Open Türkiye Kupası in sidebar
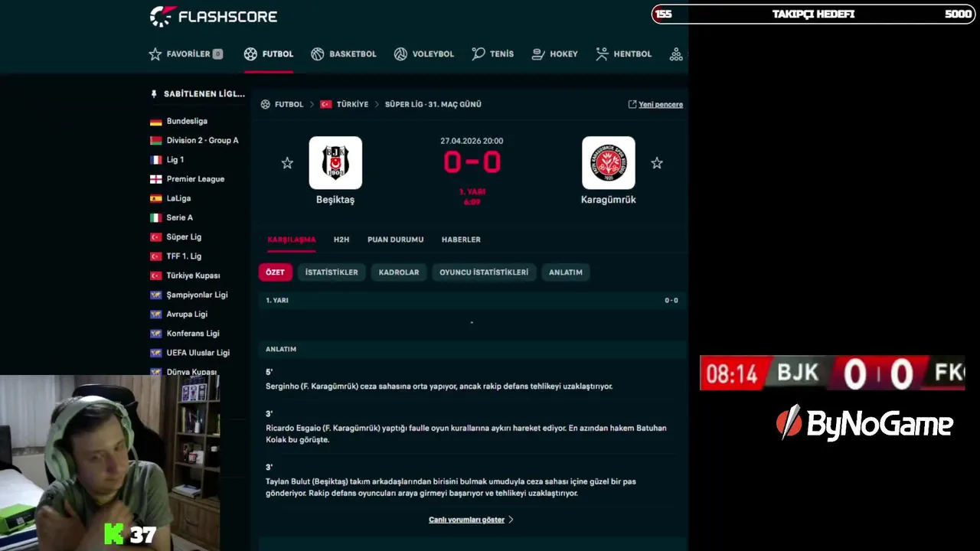Viewport: 980px width, 551px height. tap(193, 275)
